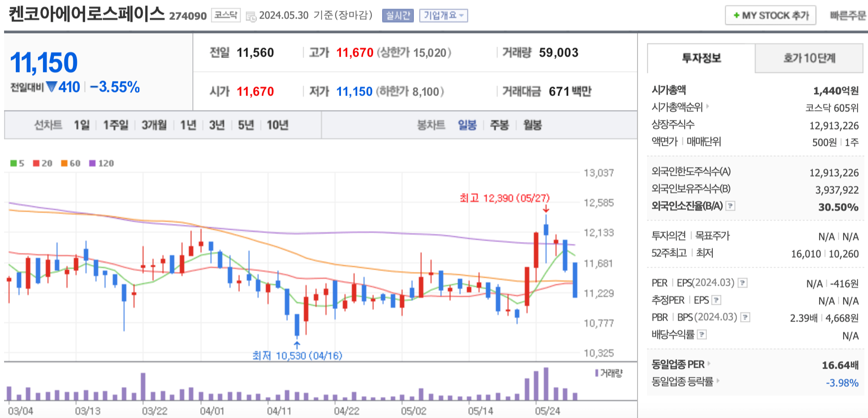Screen dimensions: 868x418
Task: Switch to the 투자정보 tab
Action: (x=701, y=58)
